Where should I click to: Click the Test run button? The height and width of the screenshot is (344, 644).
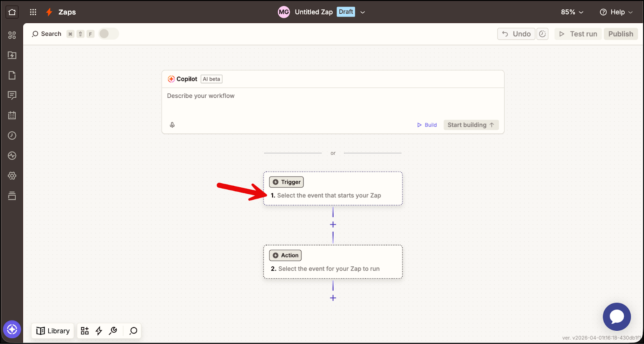(578, 34)
